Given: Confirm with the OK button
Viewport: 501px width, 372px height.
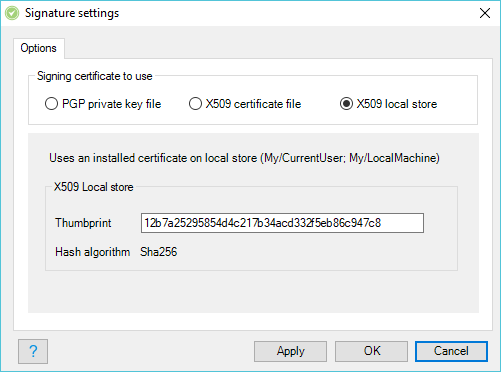Looking at the screenshot, I should (x=371, y=351).
